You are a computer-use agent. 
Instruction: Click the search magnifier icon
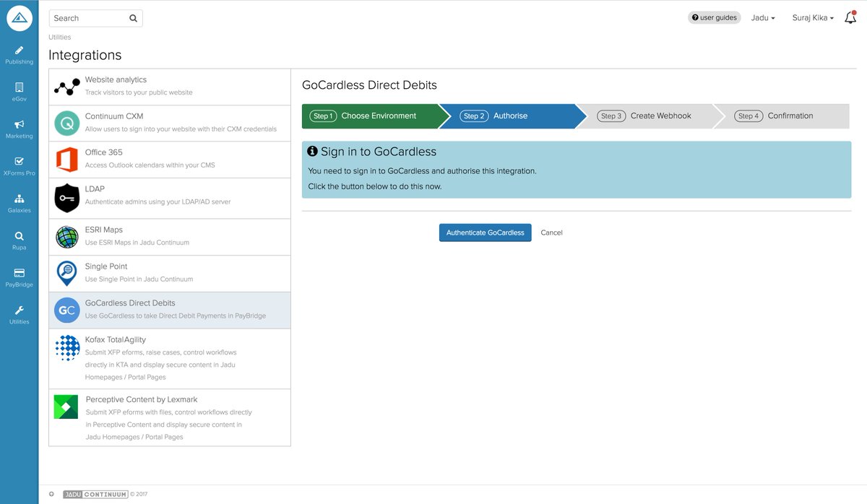click(132, 17)
